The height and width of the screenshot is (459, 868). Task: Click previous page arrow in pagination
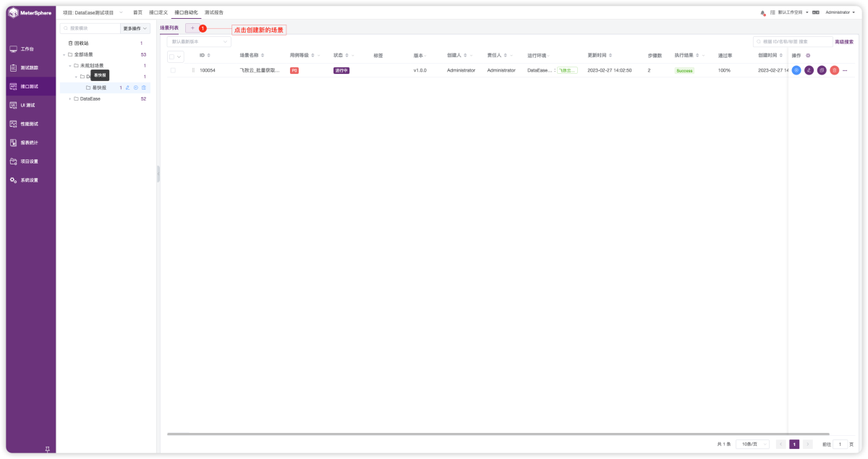tap(781, 444)
